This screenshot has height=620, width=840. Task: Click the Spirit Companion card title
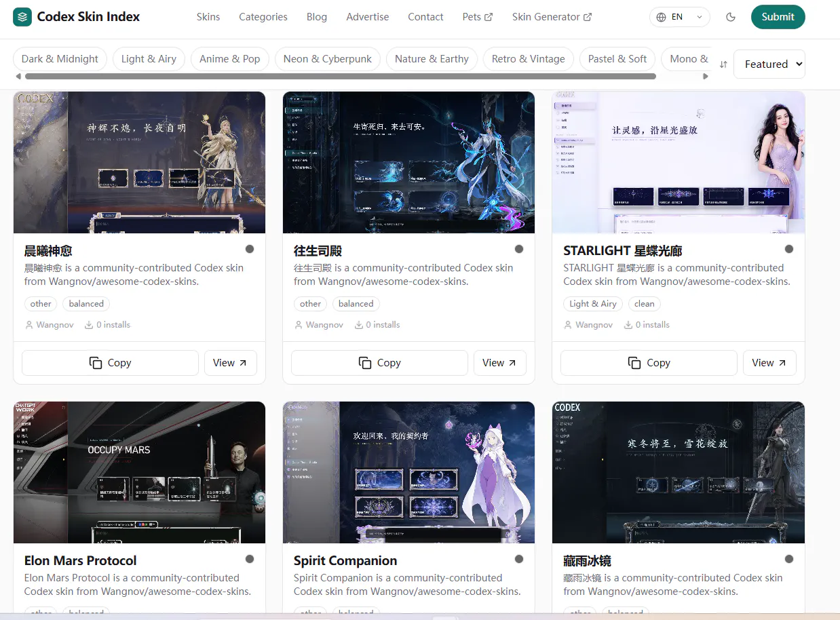click(x=345, y=561)
